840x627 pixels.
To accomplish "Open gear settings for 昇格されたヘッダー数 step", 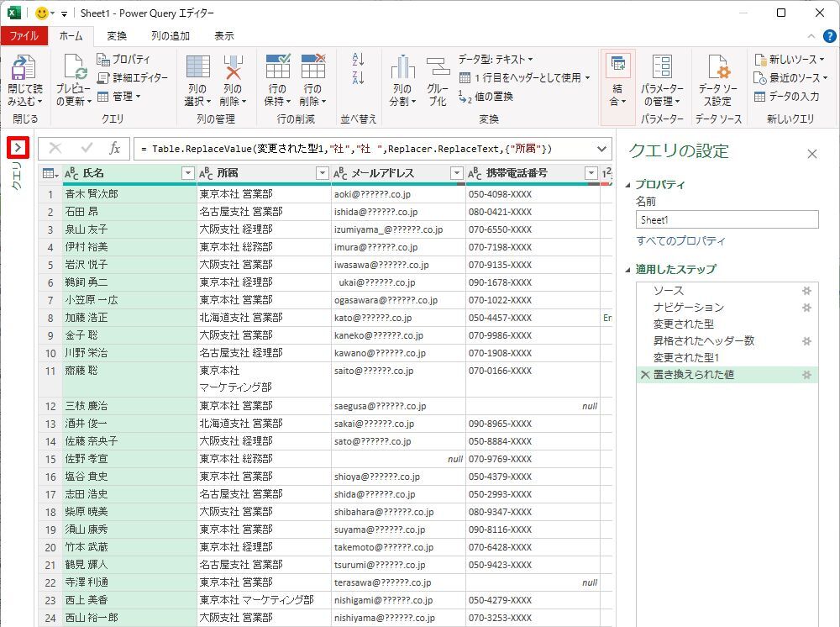I will click(806, 341).
